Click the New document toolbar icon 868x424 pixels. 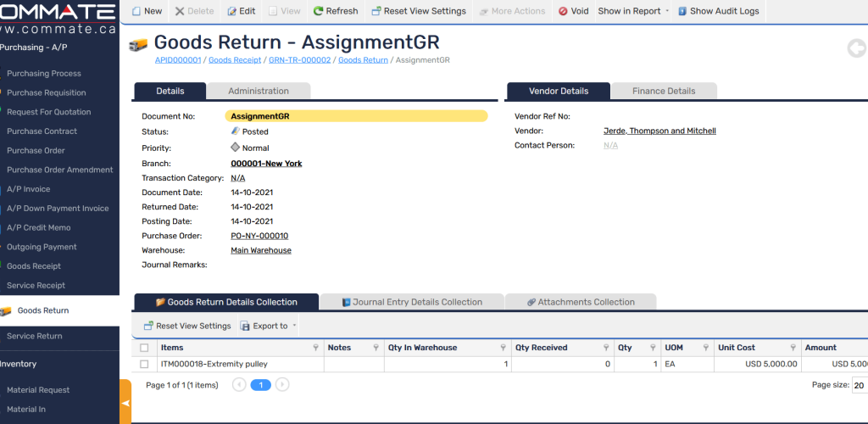click(136, 11)
